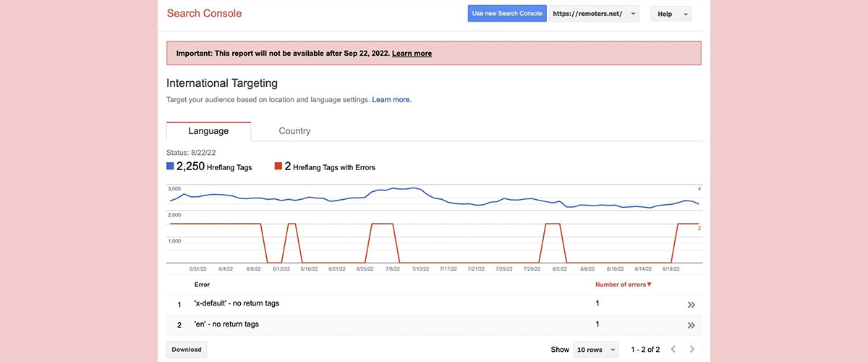This screenshot has width=868, height=362.
Task: Expand the Help dropdown menu
Action: [x=671, y=14]
